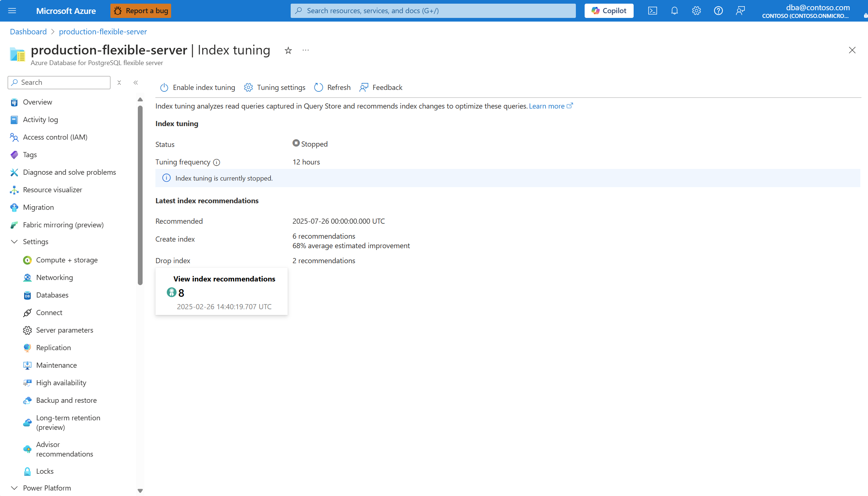Open Tuning settings
This screenshot has width=868, height=496.
coord(275,87)
